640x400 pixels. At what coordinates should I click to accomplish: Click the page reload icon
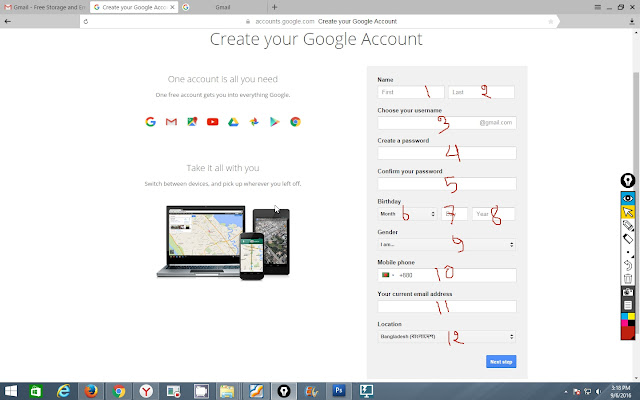(86, 22)
